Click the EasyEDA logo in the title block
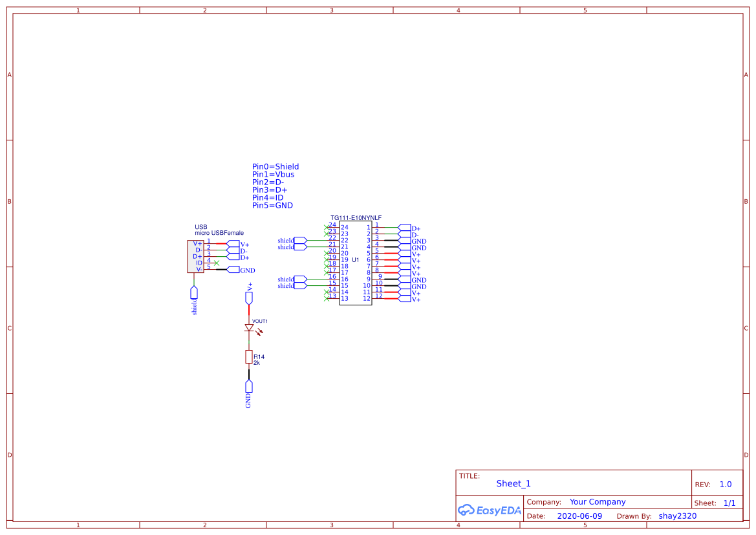 click(490, 510)
